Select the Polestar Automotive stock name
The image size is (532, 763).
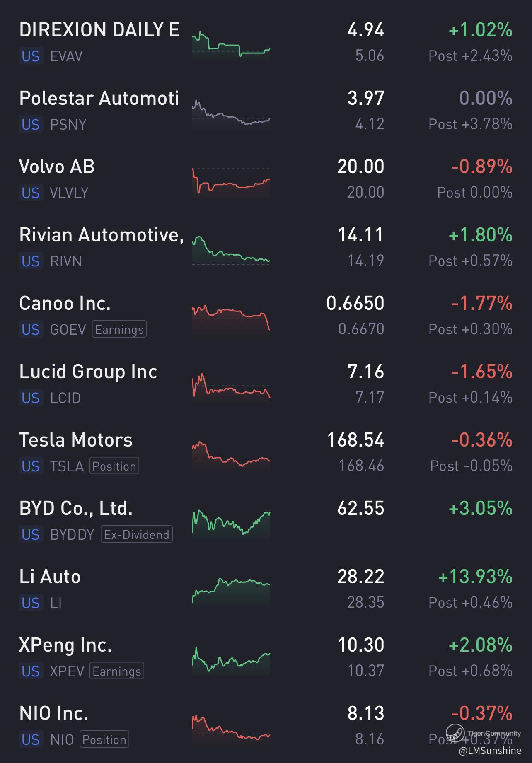(99, 98)
